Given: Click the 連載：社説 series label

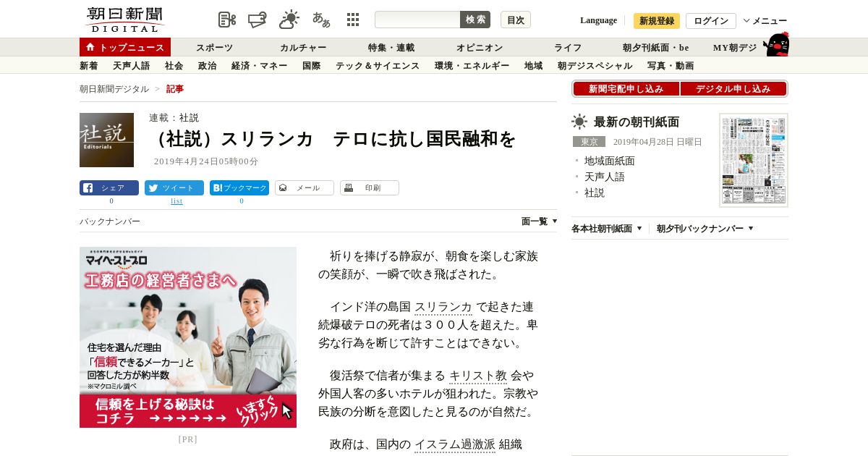Looking at the screenshot, I should [174, 117].
